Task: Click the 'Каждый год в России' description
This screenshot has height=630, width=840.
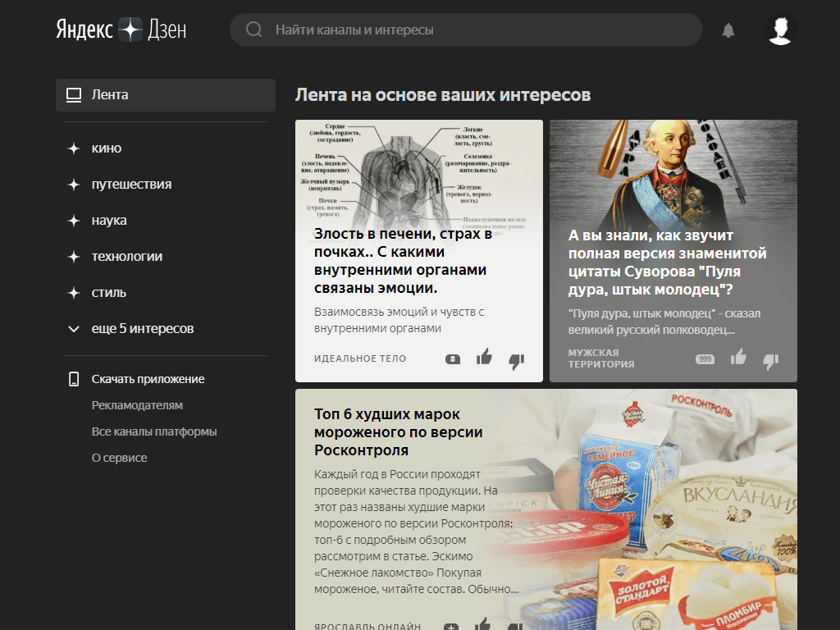Action: pos(416,532)
